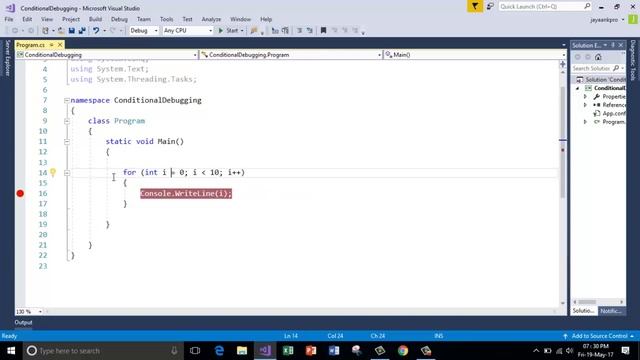Open Microsoft Edge from taskbar
The height and width of the screenshot is (360, 640).
click(x=219, y=351)
